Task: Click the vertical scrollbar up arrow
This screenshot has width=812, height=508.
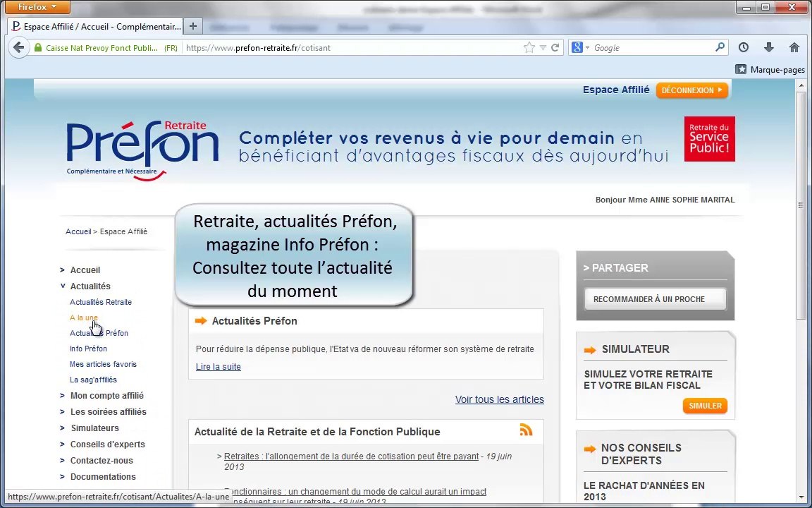Action: [x=801, y=85]
